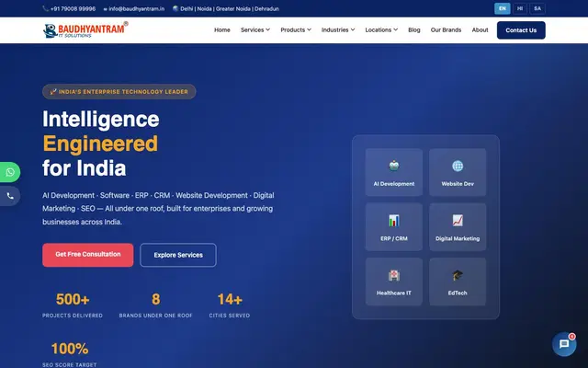
Task: Click the India's Enterprise Technology Leader badge
Action: click(x=119, y=92)
